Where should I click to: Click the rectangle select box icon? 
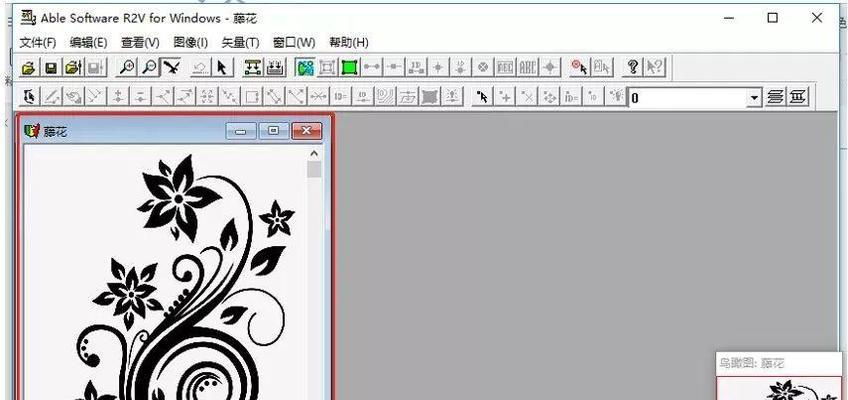click(251, 97)
